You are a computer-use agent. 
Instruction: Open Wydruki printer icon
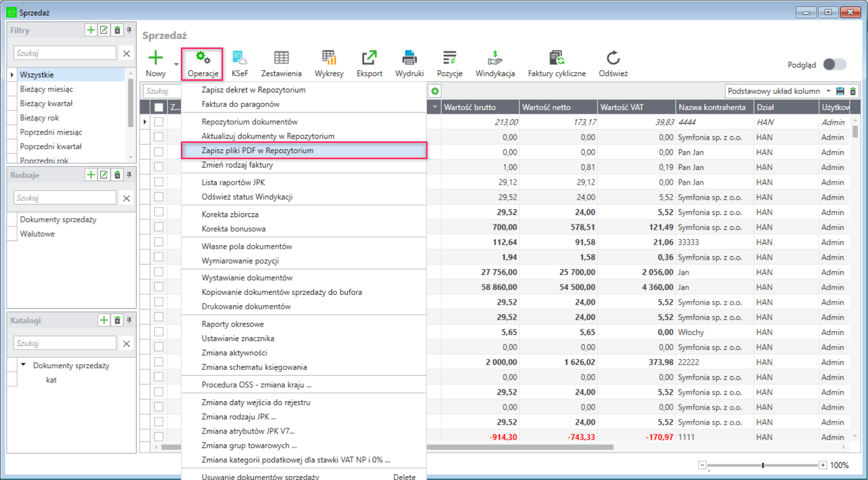(409, 64)
